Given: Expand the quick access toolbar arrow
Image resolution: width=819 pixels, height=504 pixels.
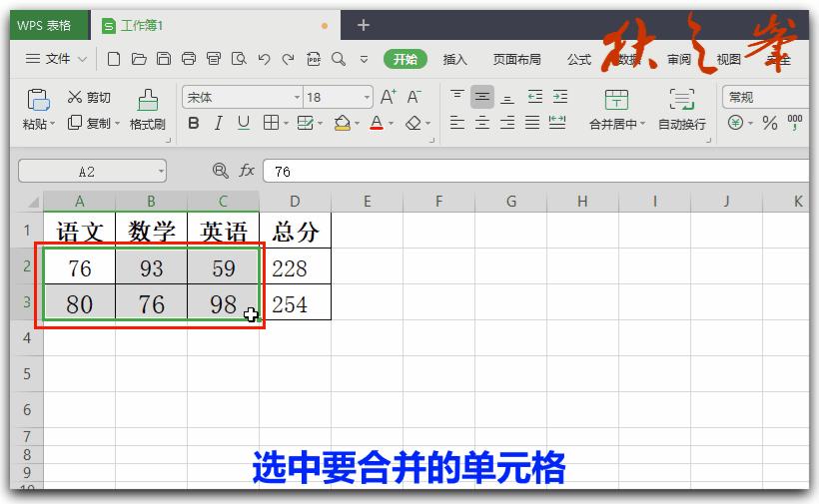Looking at the screenshot, I should [x=365, y=60].
